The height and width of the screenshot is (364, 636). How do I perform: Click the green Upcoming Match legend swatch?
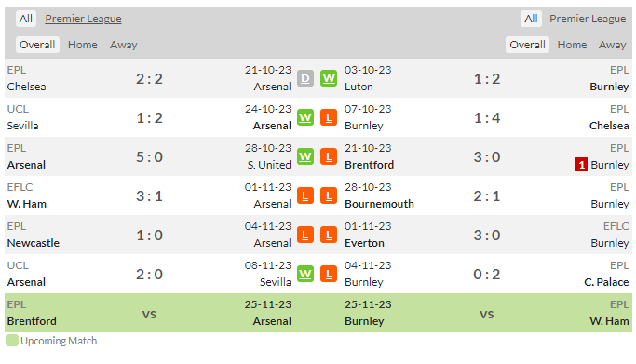point(12,341)
